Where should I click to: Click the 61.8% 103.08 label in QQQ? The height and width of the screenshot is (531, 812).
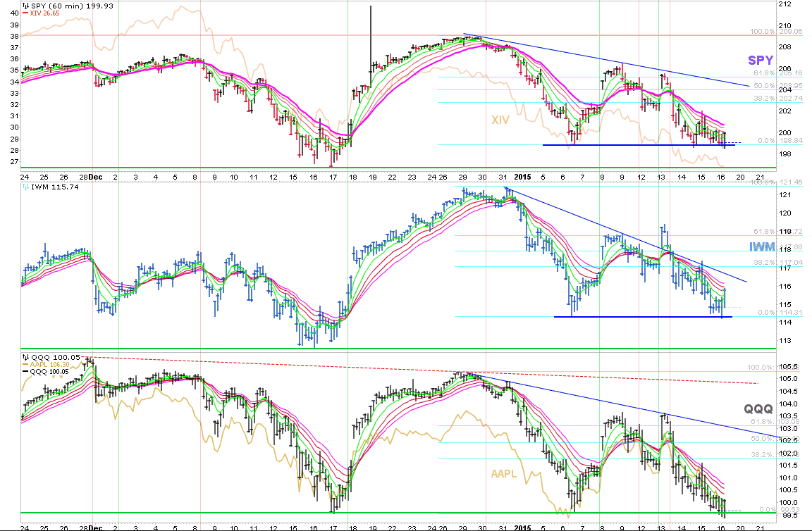pyautogui.click(x=776, y=422)
